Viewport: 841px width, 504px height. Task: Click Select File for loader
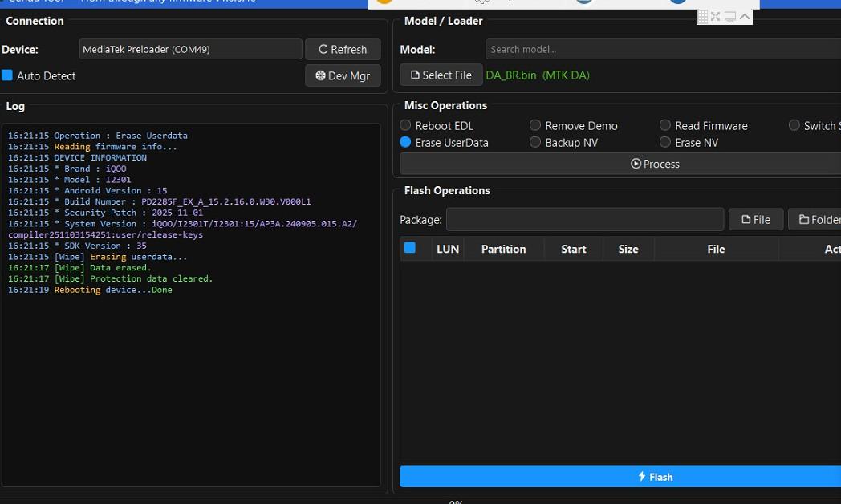441,75
